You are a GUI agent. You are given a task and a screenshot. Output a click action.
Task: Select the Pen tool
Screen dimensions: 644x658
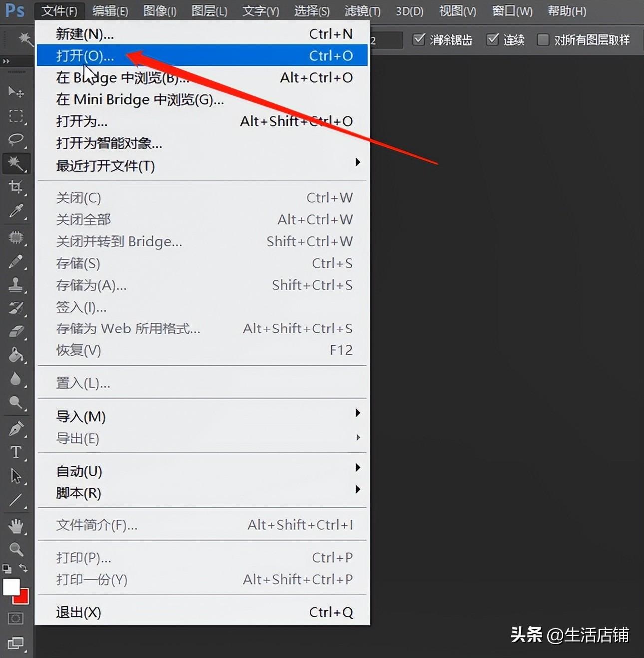[x=16, y=428]
